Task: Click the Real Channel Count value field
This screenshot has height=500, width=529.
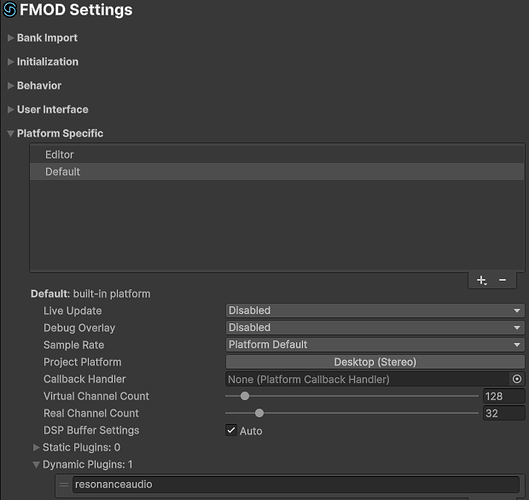Action: pyautogui.click(x=504, y=413)
